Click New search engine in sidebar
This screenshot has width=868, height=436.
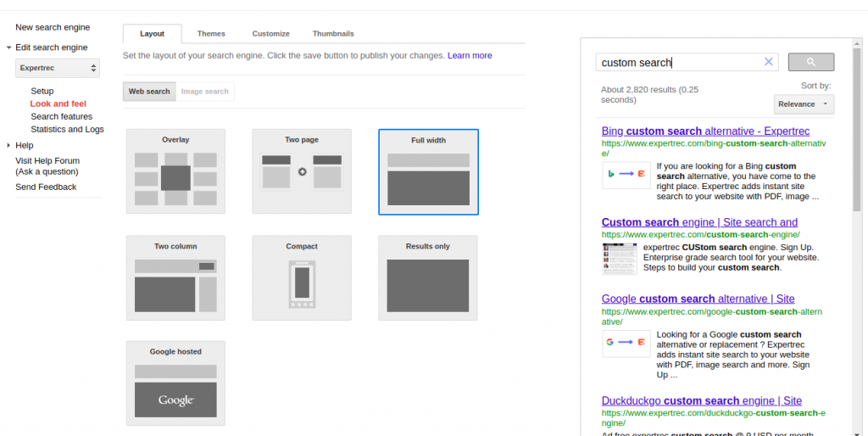click(53, 27)
